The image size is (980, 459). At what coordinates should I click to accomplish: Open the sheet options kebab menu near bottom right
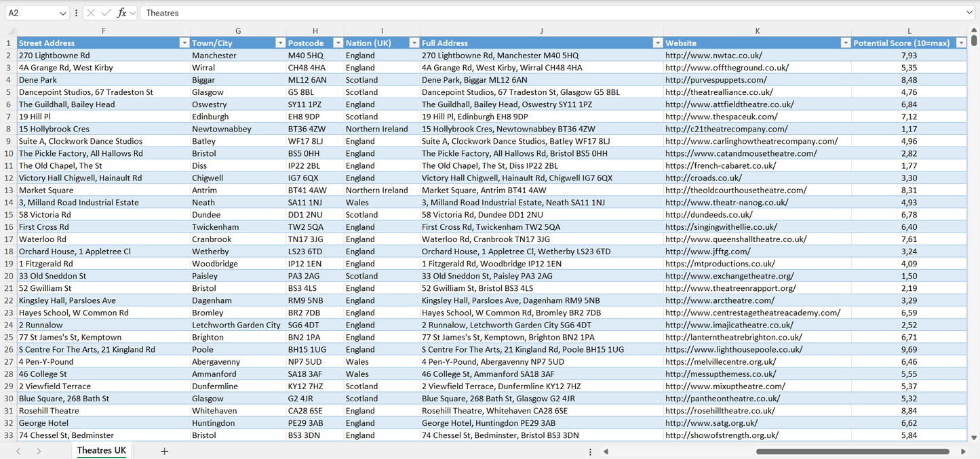(589, 450)
